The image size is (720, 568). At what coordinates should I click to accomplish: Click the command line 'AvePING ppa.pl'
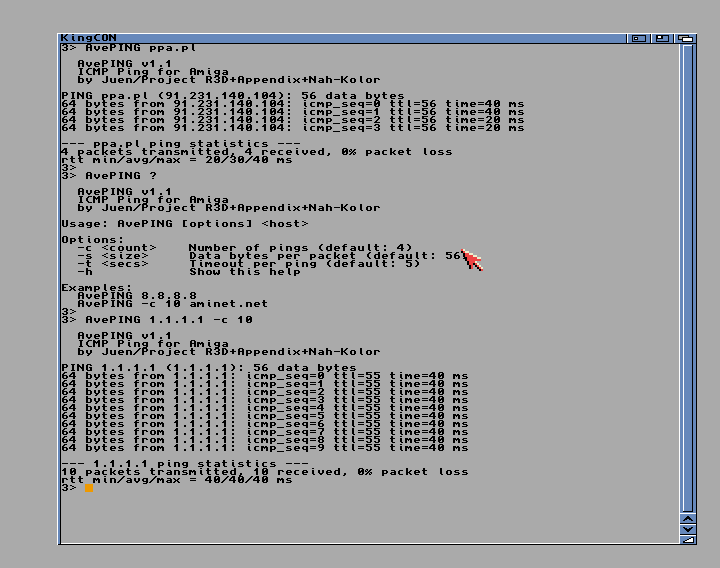pos(141,48)
